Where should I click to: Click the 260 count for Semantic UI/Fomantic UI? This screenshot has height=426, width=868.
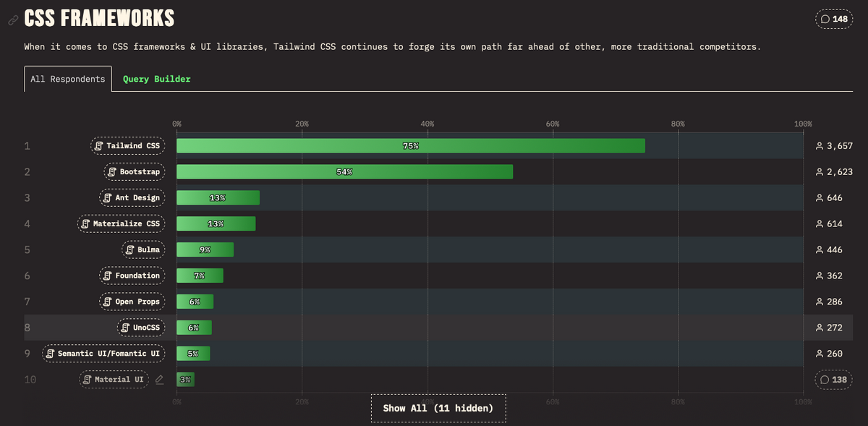coord(829,354)
